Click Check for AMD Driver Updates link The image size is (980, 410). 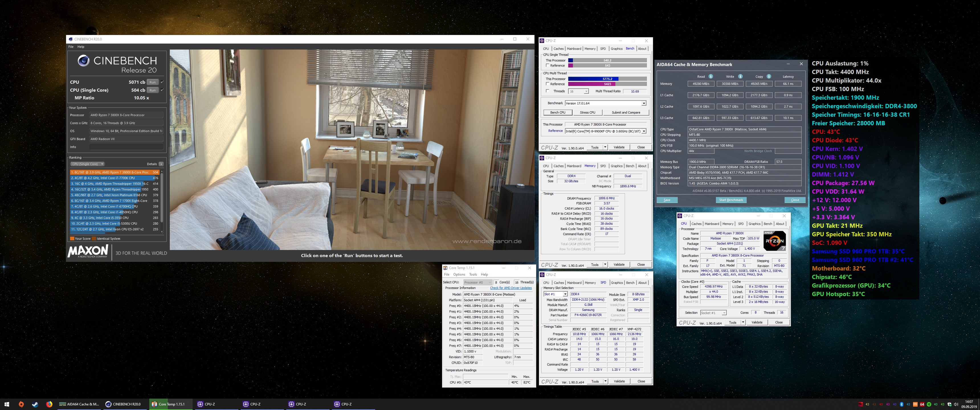(511, 288)
